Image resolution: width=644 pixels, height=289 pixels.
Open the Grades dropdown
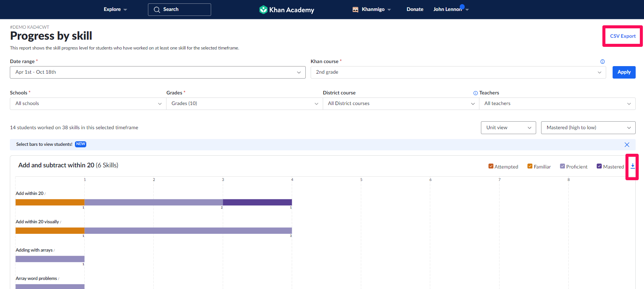pos(244,104)
